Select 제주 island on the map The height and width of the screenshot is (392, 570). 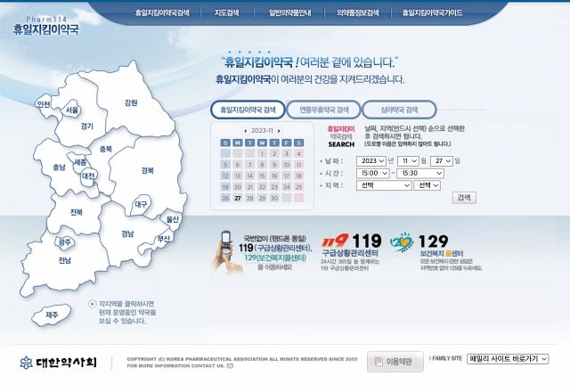[x=52, y=314]
